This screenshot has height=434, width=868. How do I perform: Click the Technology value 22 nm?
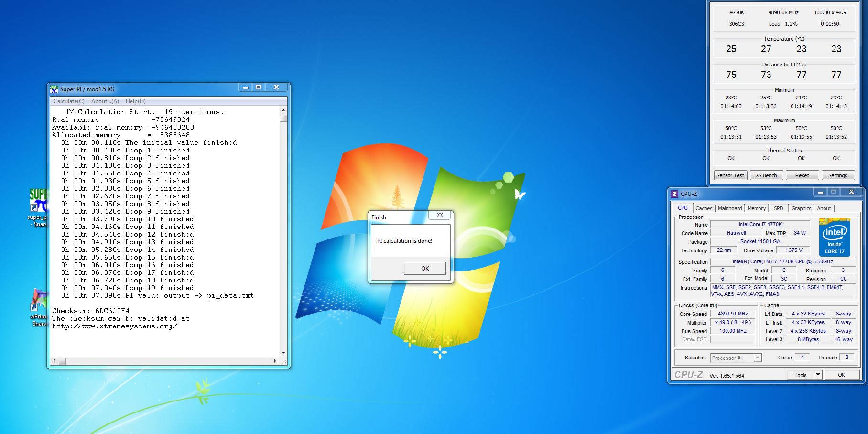[x=724, y=250]
